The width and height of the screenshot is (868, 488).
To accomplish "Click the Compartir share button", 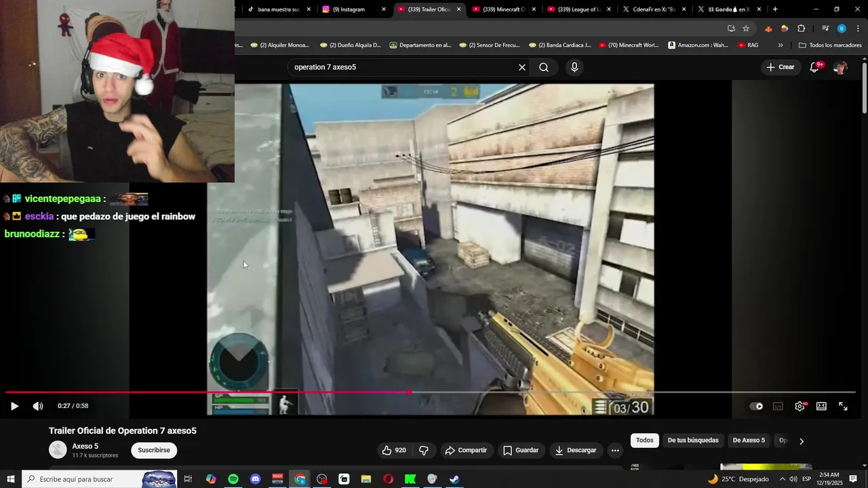I will coord(466,450).
